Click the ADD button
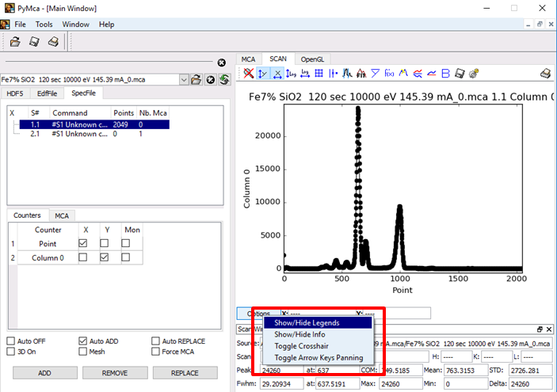The width and height of the screenshot is (557, 392). tap(44, 373)
